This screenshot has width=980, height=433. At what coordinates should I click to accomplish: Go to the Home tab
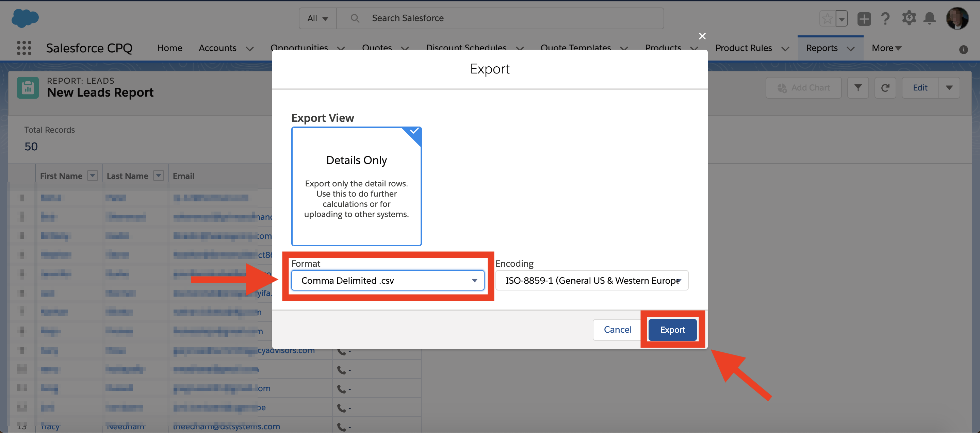click(170, 48)
